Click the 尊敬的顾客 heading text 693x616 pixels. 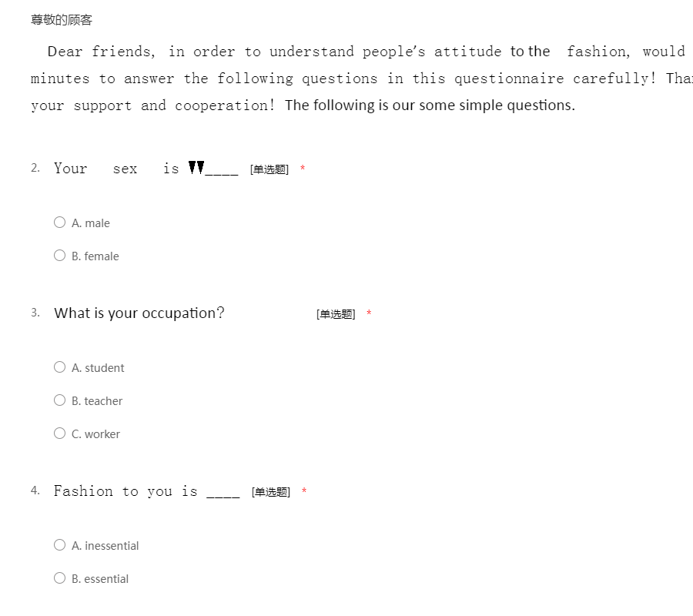click(x=62, y=20)
